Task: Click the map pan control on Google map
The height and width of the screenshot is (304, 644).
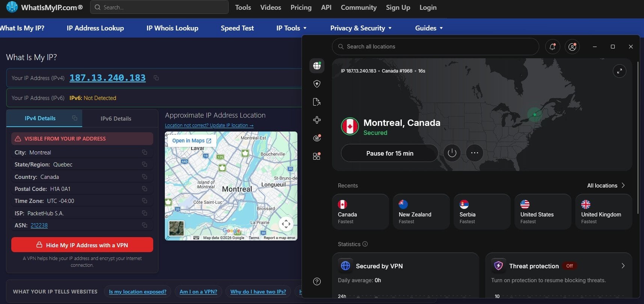Action: point(286,224)
